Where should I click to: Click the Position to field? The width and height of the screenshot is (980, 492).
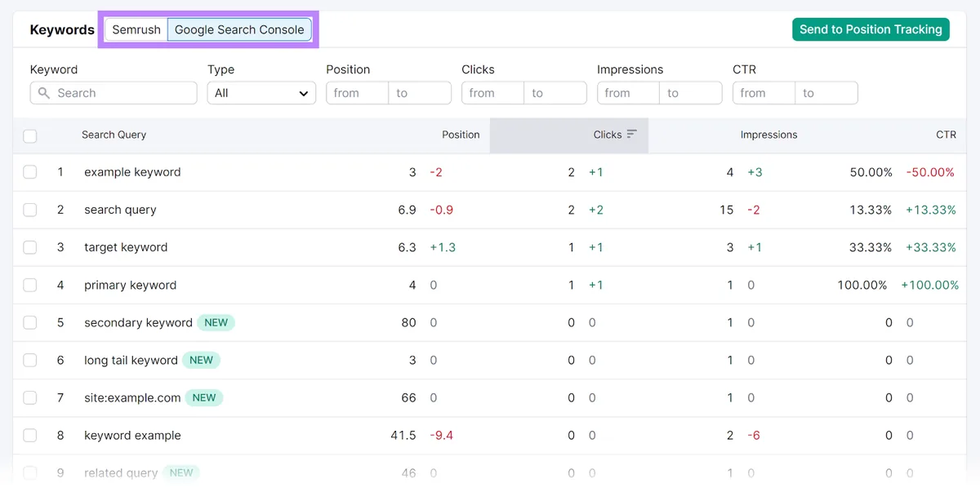point(420,93)
